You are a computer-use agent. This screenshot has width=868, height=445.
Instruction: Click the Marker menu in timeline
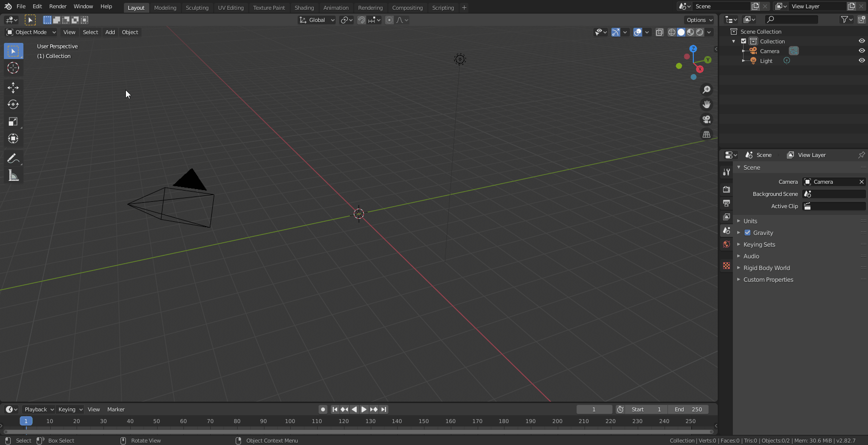(116, 409)
